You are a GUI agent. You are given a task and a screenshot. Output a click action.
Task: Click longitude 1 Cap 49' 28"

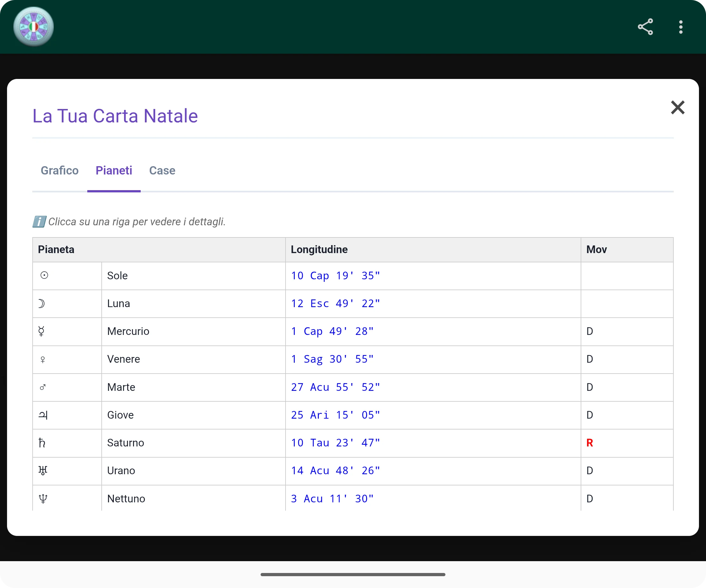(332, 331)
